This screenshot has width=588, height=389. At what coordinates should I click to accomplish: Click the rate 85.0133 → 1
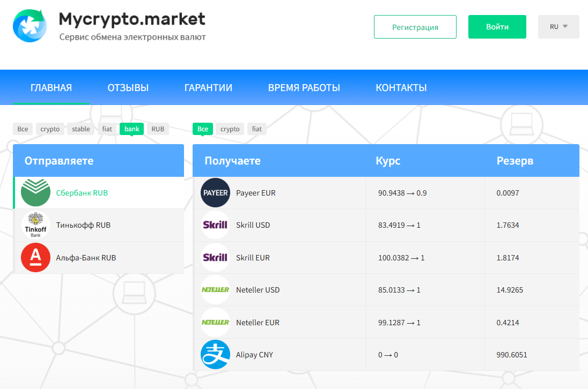(x=399, y=290)
